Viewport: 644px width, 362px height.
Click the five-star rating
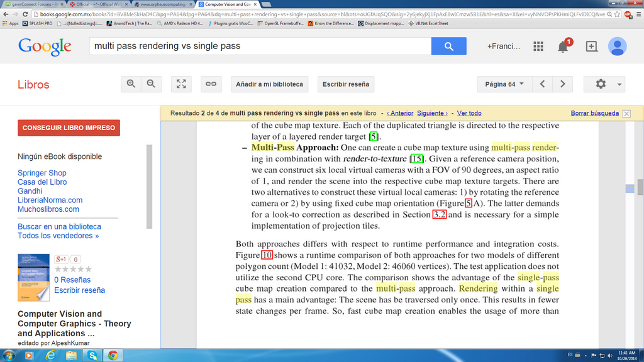(x=73, y=269)
